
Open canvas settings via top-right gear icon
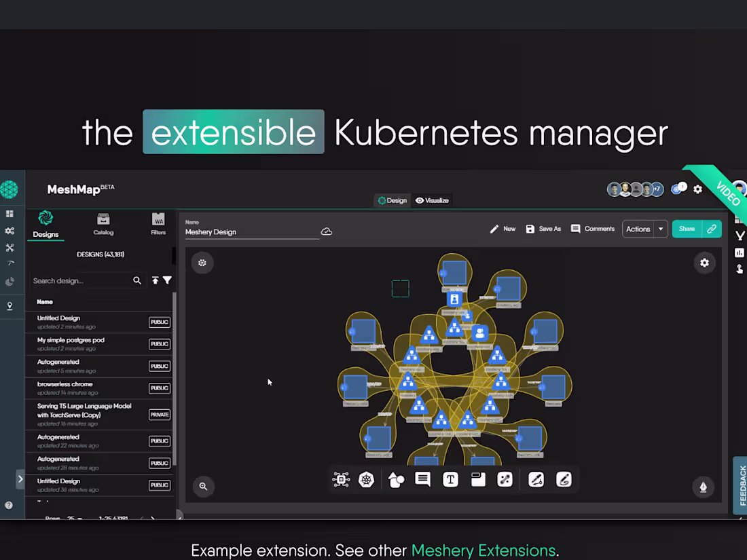[x=704, y=263]
